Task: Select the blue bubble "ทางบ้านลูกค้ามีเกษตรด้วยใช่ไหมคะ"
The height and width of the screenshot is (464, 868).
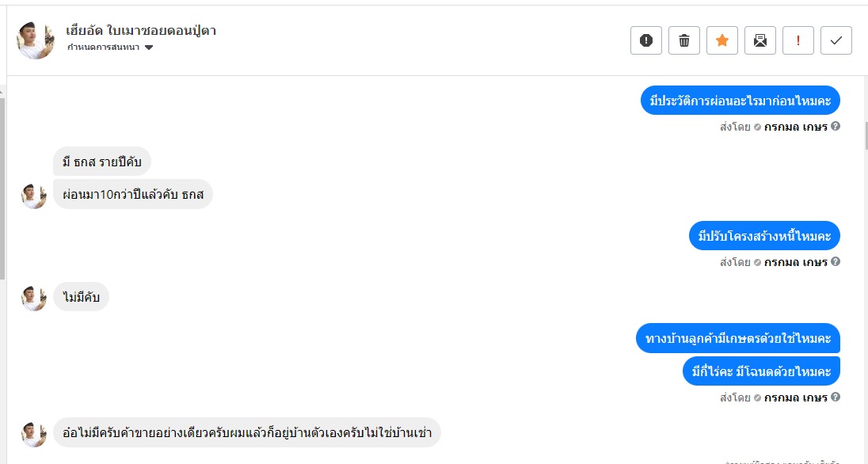Action: [x=738, y=338]
